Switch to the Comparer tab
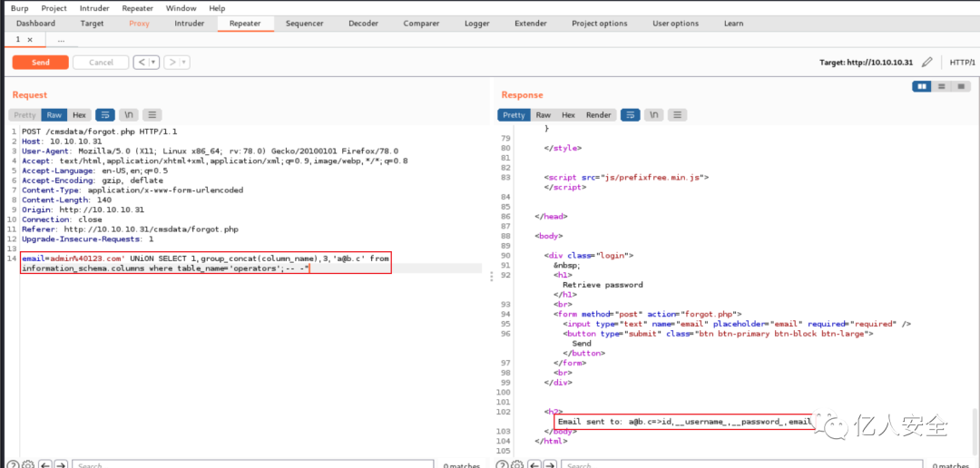The image size is (980, 468). 421,23
